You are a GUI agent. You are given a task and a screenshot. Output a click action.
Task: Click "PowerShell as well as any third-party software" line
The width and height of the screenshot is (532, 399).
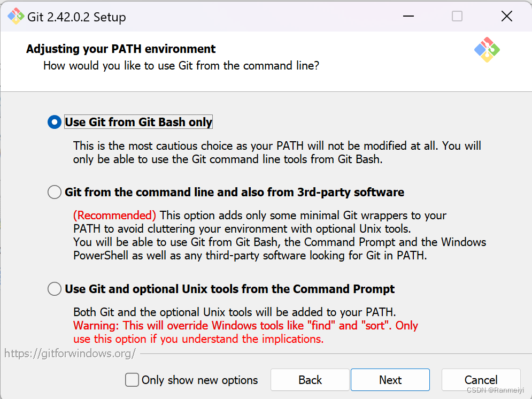(x=250, y=255)
